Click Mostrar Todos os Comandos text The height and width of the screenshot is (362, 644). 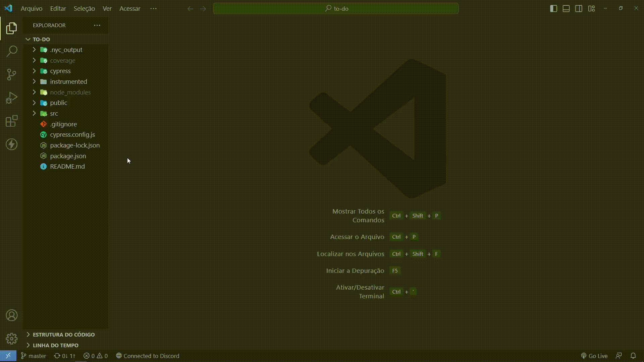click(x=358, y=216)
